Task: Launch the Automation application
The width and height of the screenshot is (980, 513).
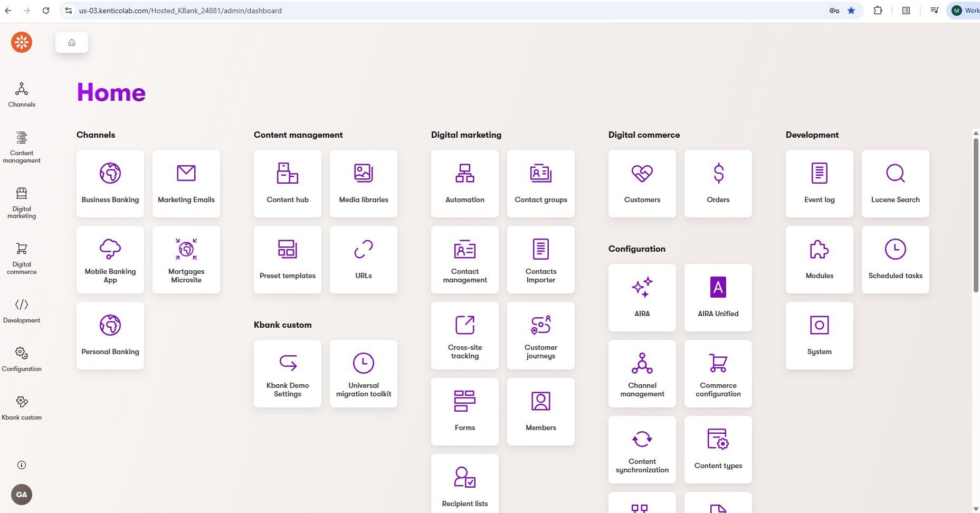Action: (x=465, y=183)
